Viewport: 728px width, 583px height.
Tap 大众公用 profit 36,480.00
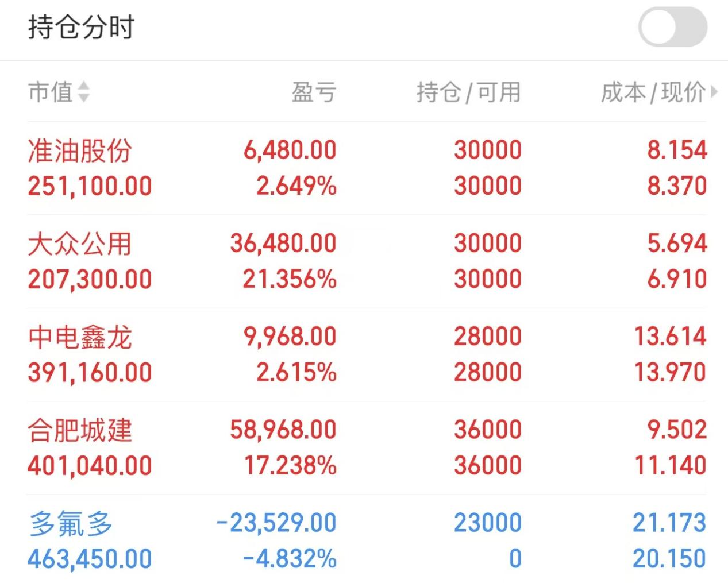click(x=283, y=244)
